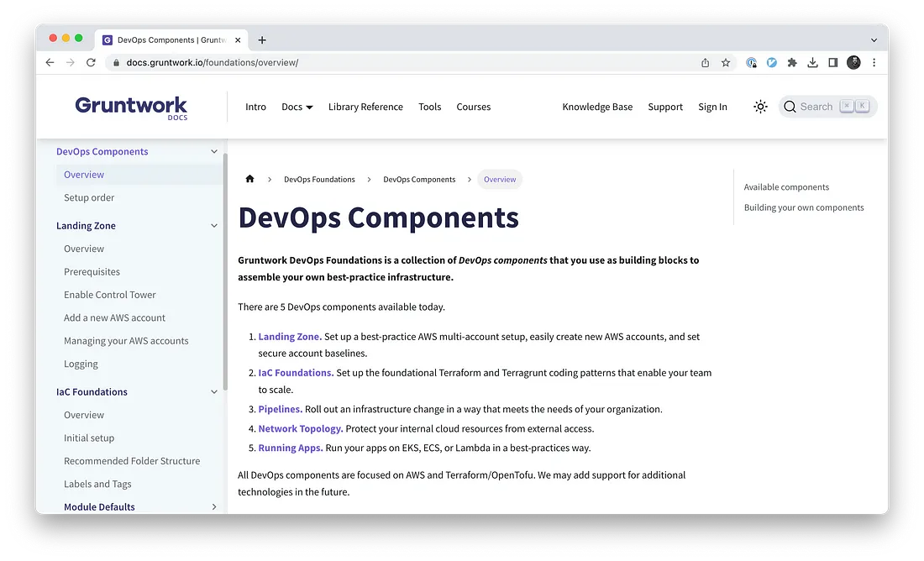Toggle the browser side panel icon
This screenshot has width=924, height=561.
click(832, 62)
